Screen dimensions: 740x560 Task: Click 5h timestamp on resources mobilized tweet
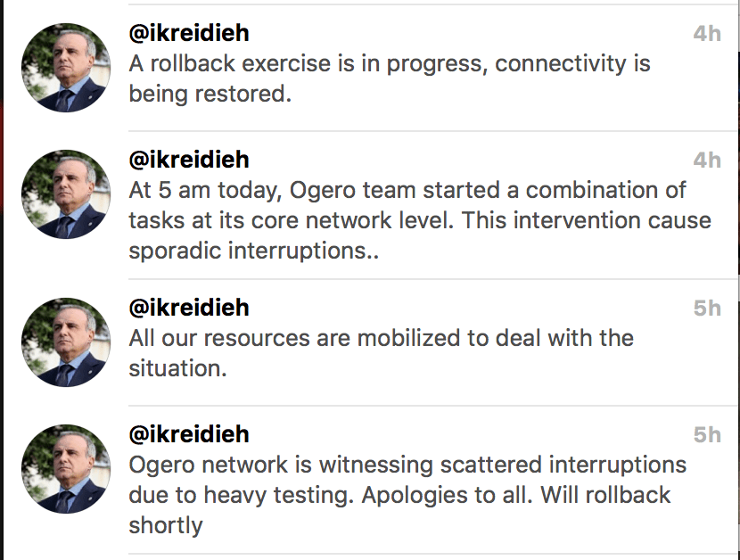pyautogui.click(x=706, y=309)
